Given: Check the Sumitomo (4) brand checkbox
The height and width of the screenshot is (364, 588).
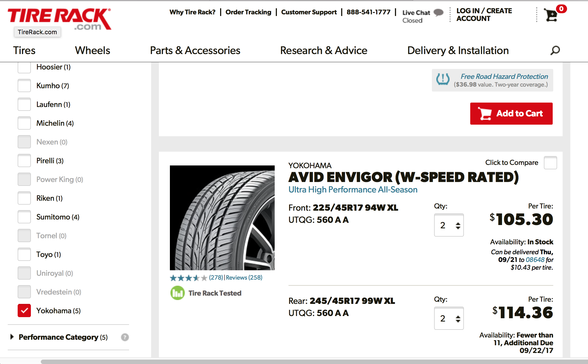Looking at the screenshot, I should click(x=24, y=217).
